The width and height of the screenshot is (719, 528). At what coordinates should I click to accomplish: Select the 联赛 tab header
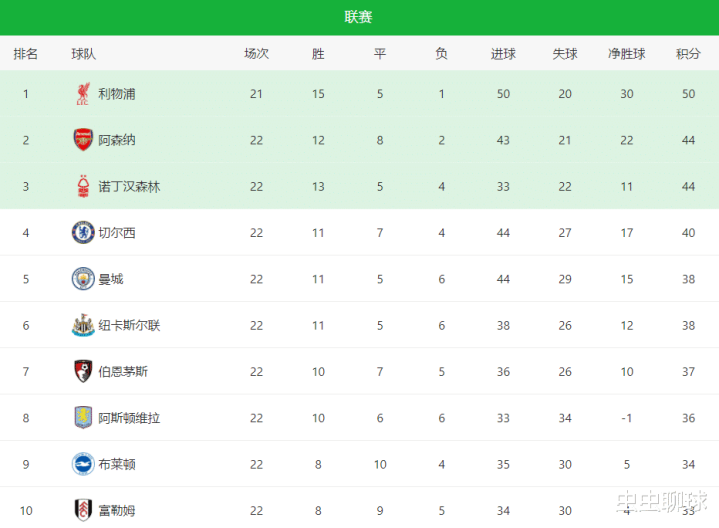359,17
